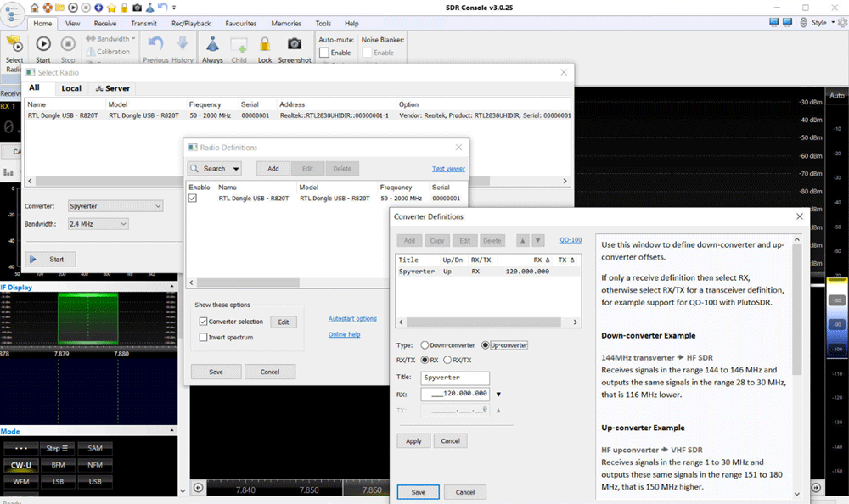Open the Converter dropdown showing Spyverter
This screenshot has width=849, height=504.
115,206
